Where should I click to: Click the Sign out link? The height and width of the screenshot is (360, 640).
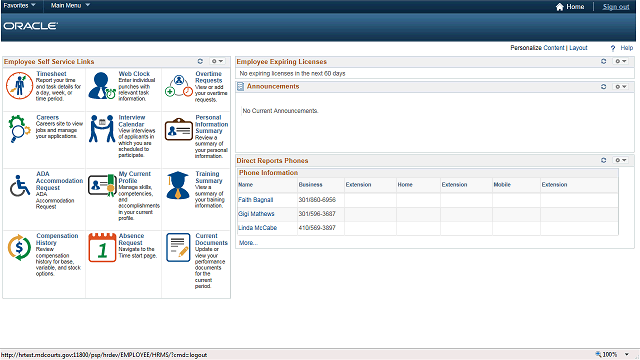[x=616, y=7]
